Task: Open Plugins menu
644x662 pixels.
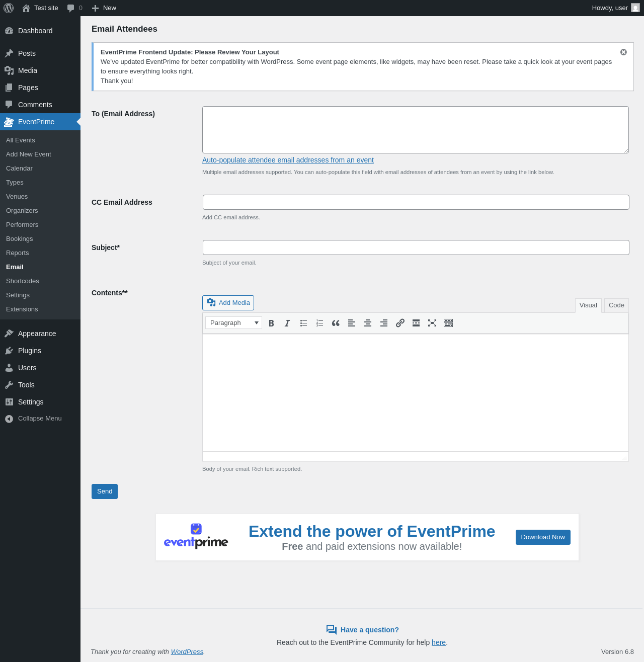Action: coord(40,351)
